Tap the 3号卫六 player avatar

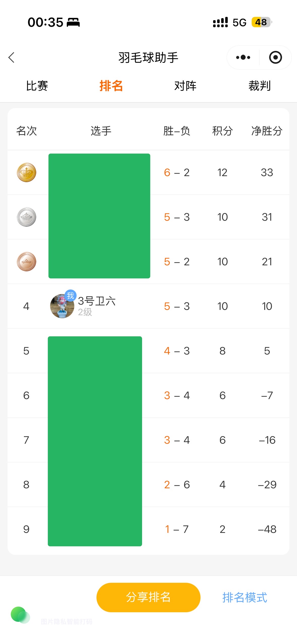point(62,306)
